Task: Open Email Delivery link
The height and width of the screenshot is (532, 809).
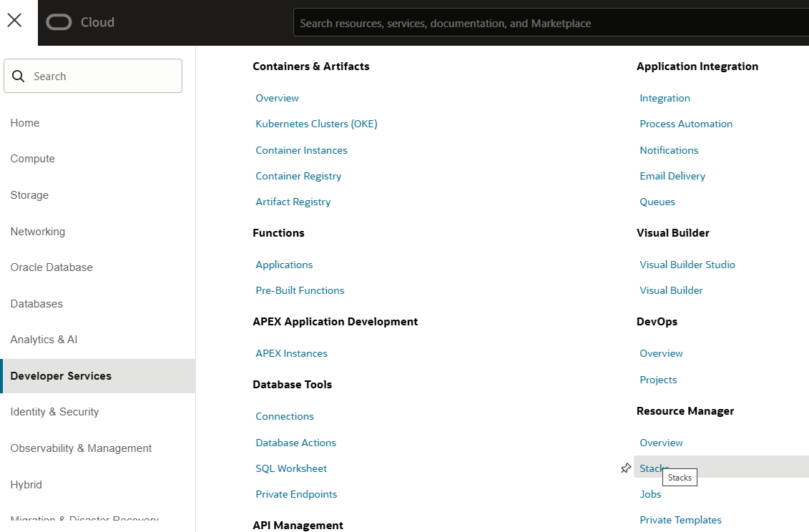Action: click(672, 176)
